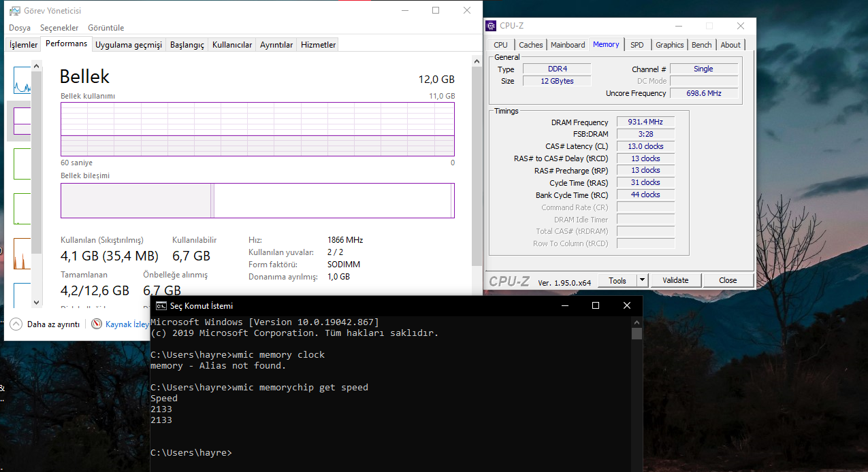Open the Memory tab in CPU-Z
The width and height of the screenshot is (868, 472).
pos(606,44)
